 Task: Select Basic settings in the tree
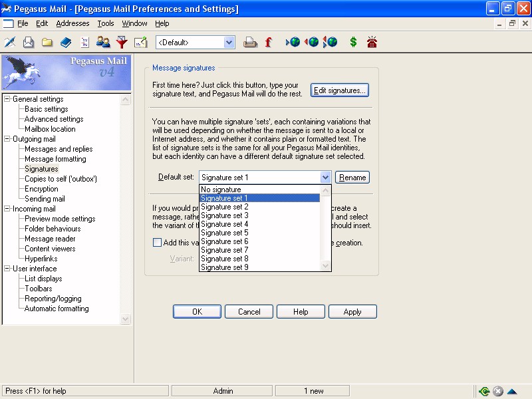click(x=47, y=109)
